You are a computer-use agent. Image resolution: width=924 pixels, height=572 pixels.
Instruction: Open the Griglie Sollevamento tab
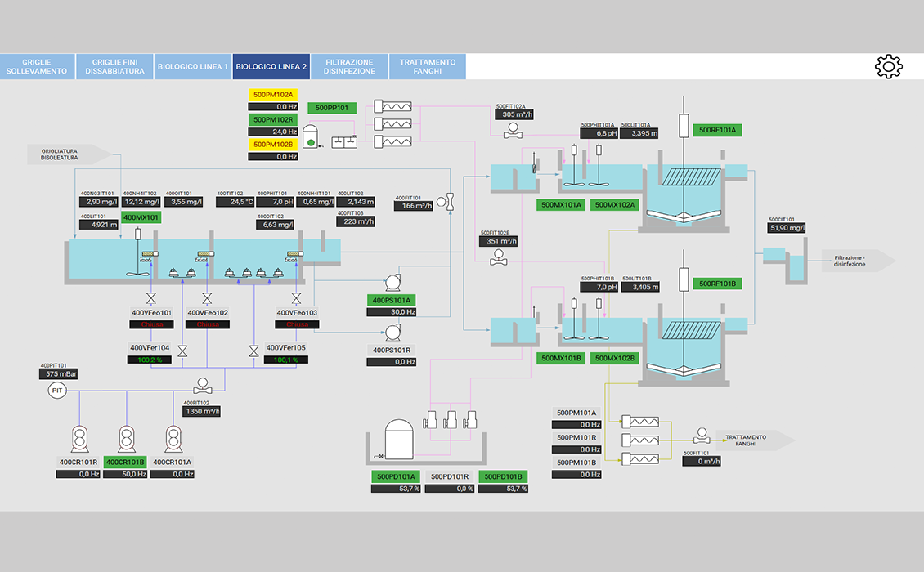(38, 67)
